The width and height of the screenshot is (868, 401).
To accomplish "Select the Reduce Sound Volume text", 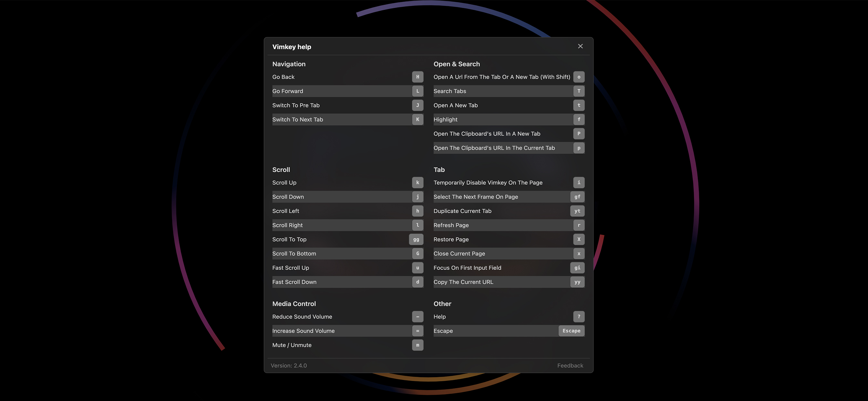I will pos(302,316).
